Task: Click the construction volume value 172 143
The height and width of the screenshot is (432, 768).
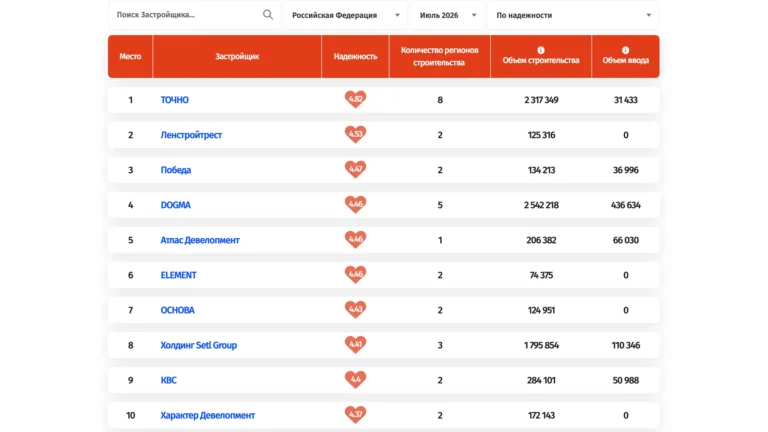Action: 541,415
